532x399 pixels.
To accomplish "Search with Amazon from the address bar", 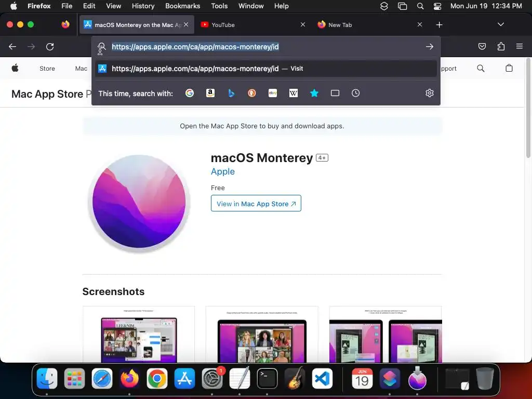I will point(210,93).
